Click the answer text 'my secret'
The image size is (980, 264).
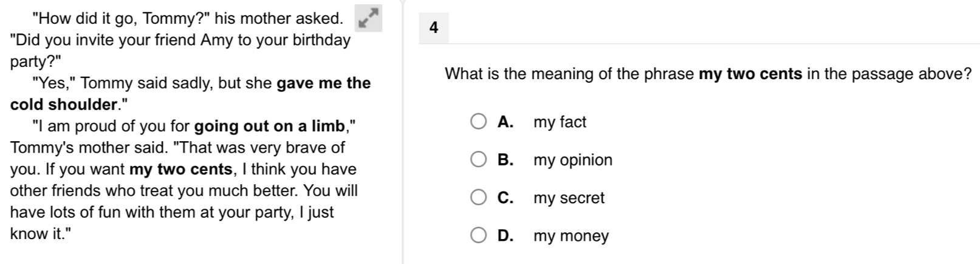tap(569, 198)
